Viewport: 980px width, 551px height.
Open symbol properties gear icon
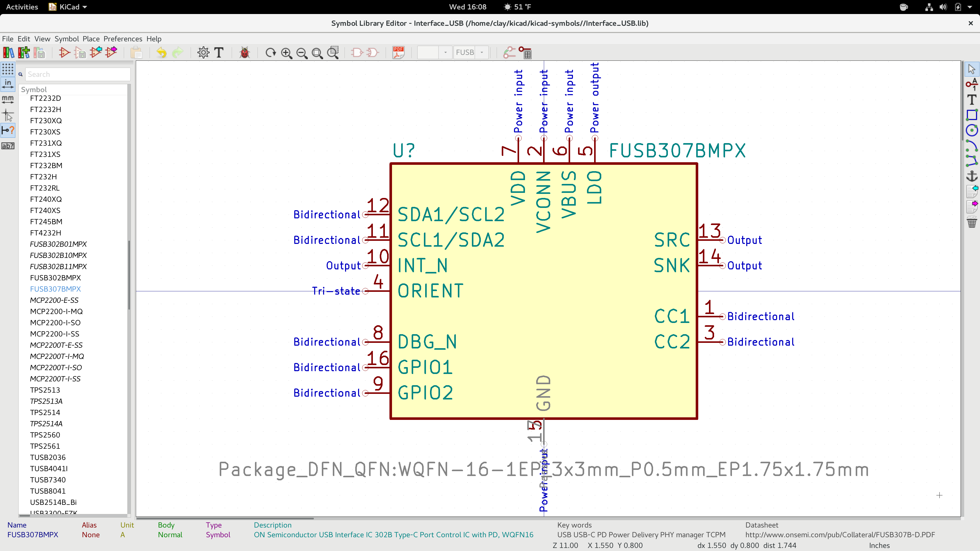point(203,53)
